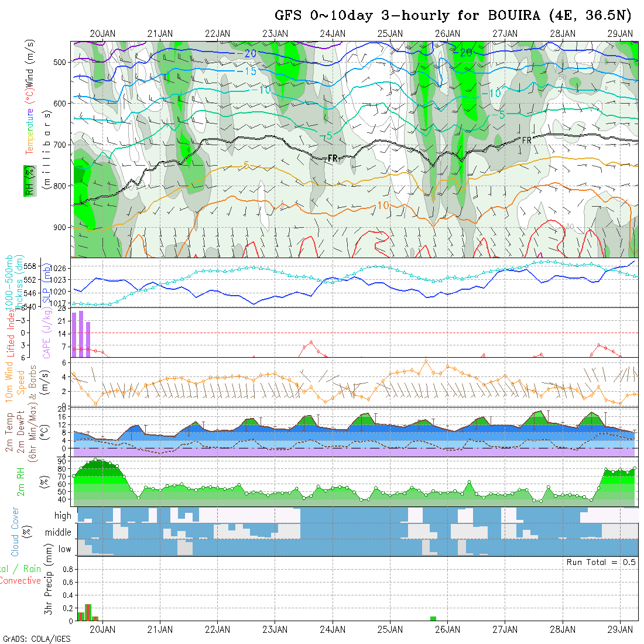Click the "2m RH" axis label
644x644 pixels.
pos(20,482)
